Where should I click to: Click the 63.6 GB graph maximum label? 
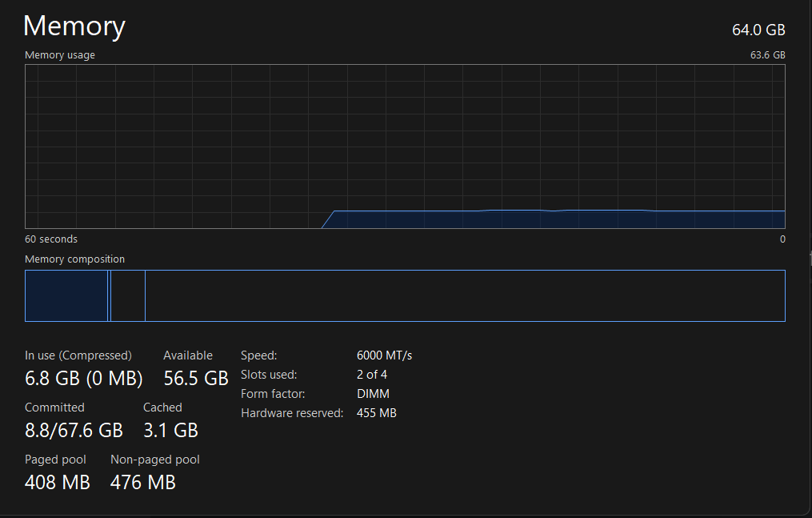tap(767, 55)
